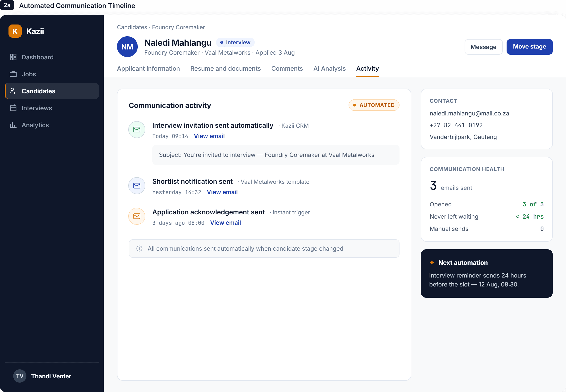The height and width of the screenshot is (392, 566).
Task: Click the Opened '3 of 3' value
Action: tap(533, 204)
